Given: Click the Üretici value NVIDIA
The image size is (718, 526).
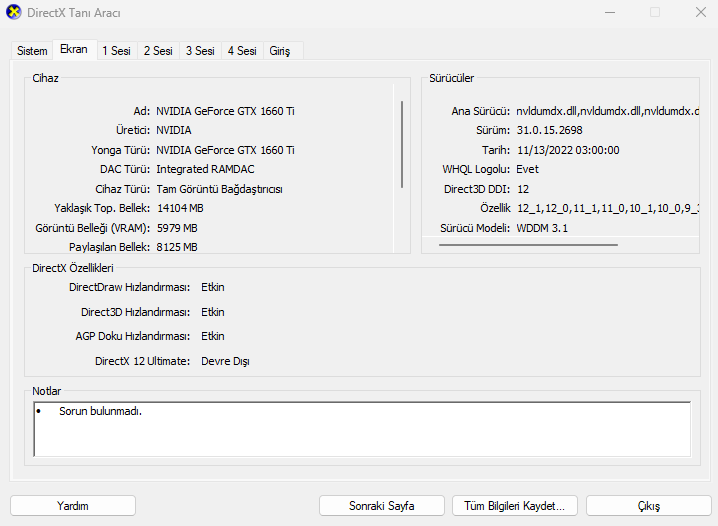Looking at the screenshot, I should (174, 130).
